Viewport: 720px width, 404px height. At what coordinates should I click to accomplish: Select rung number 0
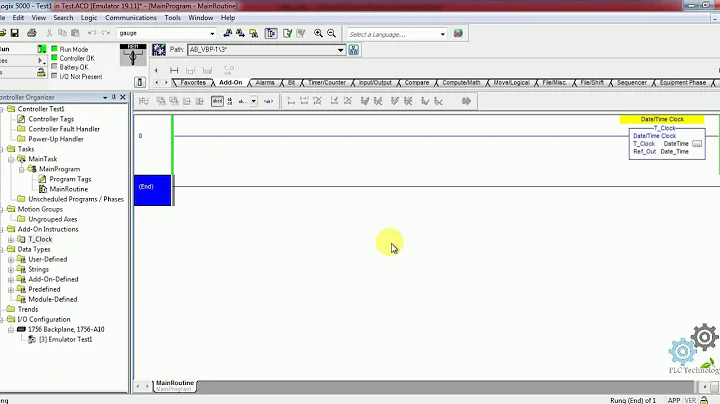[141, 136]
